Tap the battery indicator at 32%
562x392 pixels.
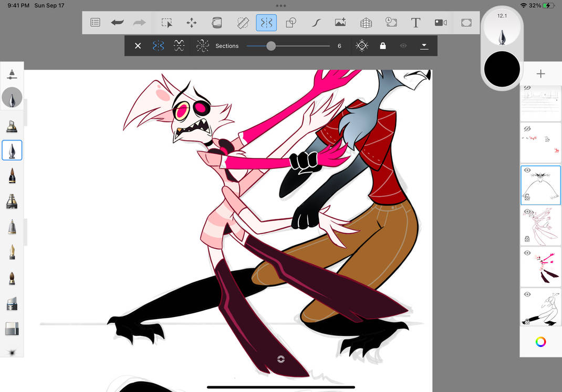click(x=549, y=5)
